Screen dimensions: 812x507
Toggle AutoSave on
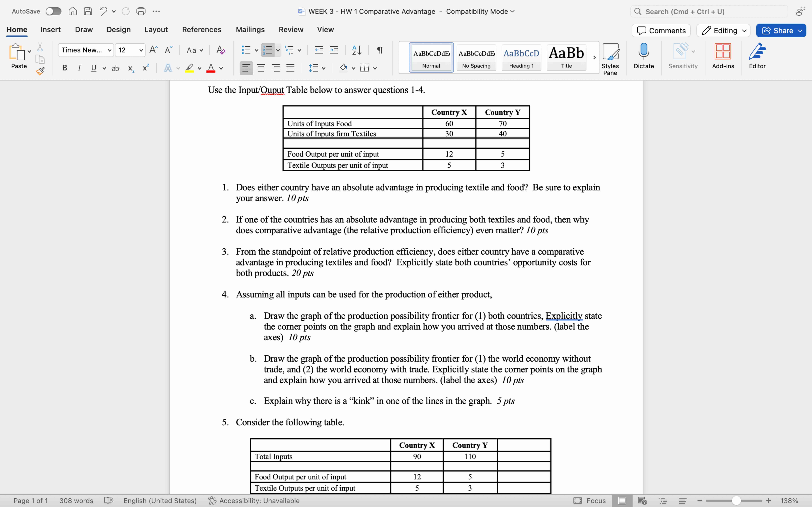point(53,11)
